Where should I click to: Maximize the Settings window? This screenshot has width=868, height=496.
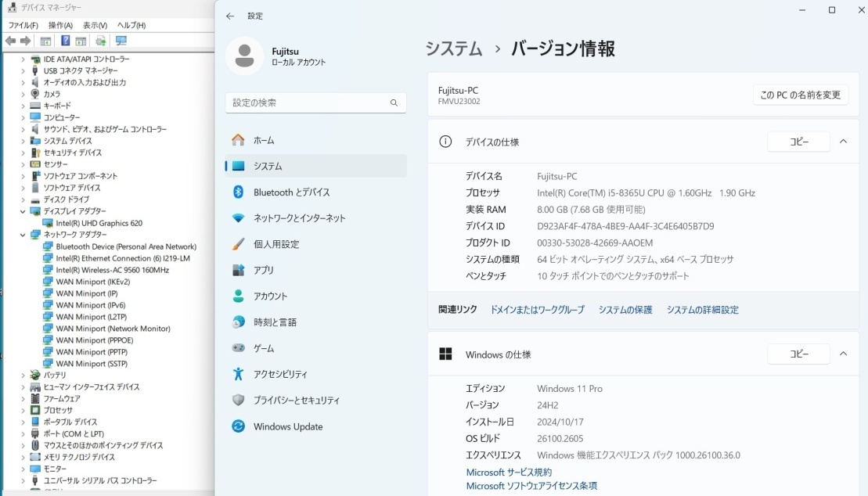point(831,10)
